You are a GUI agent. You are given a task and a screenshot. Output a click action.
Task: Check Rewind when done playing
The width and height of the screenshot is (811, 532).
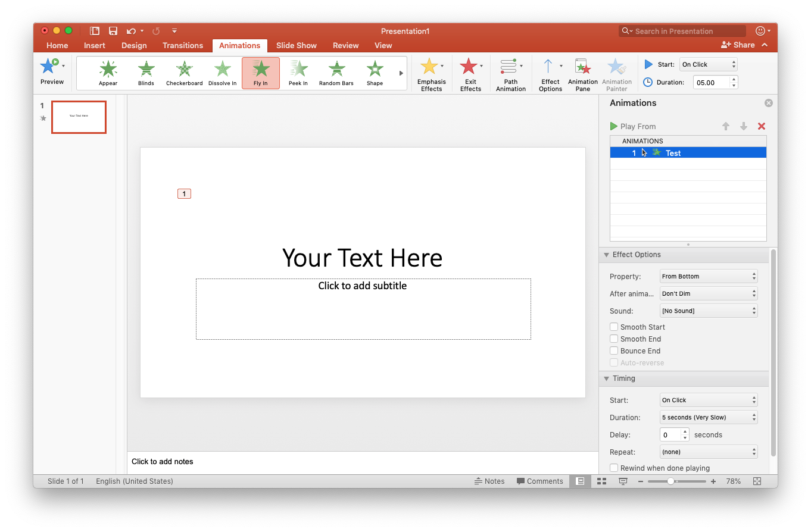pyautogui.click(x=614, y=468)
